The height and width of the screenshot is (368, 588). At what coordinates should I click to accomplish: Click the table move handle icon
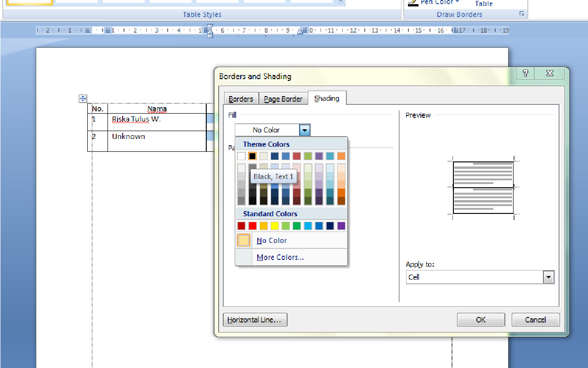coord(83,98)
